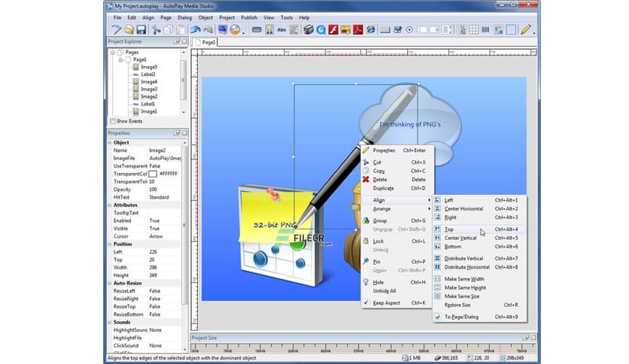Image resolution: width=629 pixels, height=364 pixels.
Task: Close the Properties panel
Action: click(184, 132)
